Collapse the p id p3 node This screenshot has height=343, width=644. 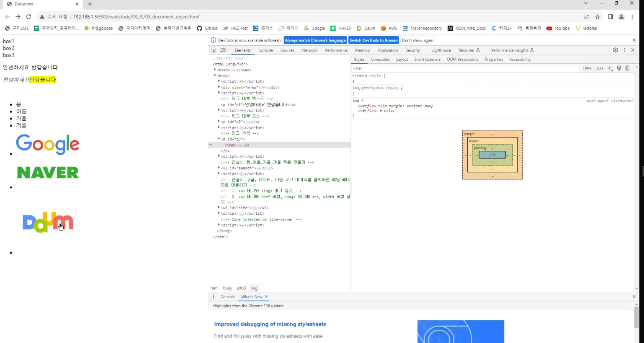pyautogui.click(x=219, y=139)
